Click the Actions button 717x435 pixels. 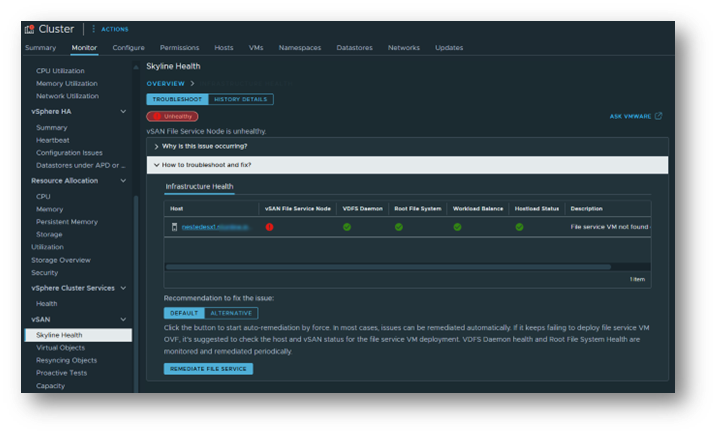[x=115, y=29]
